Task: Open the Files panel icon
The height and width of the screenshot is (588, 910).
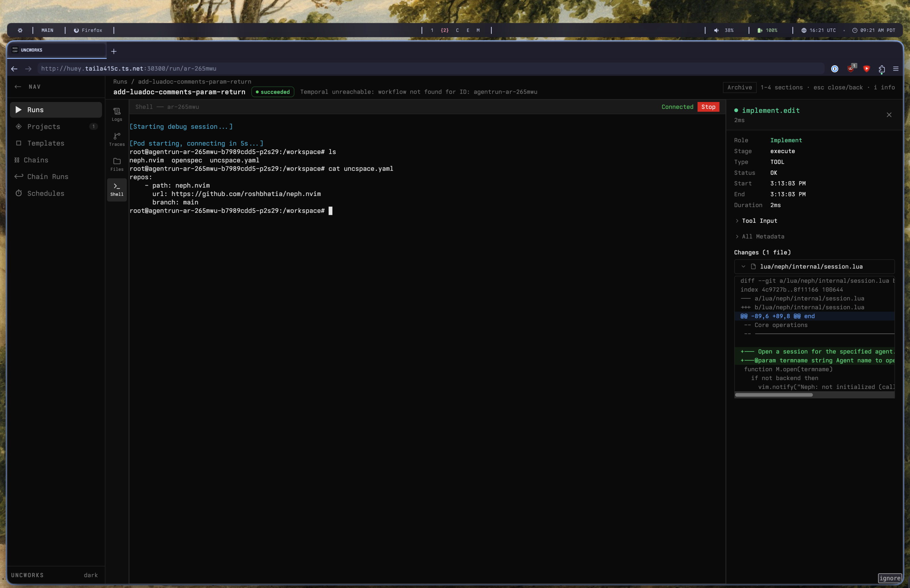Action: pyautogui.click(x=117, y=164)
